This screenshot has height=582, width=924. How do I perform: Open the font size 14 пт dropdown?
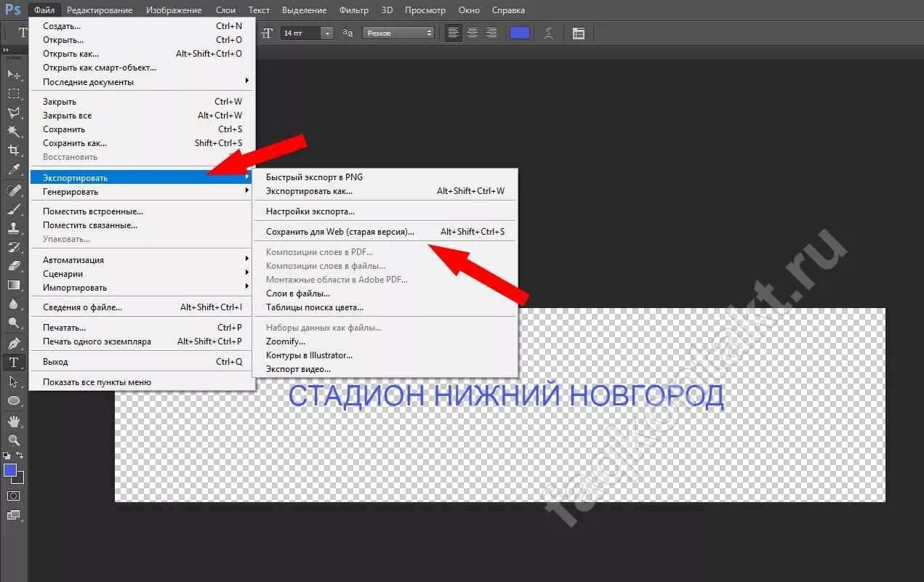[x=327, y=33]
